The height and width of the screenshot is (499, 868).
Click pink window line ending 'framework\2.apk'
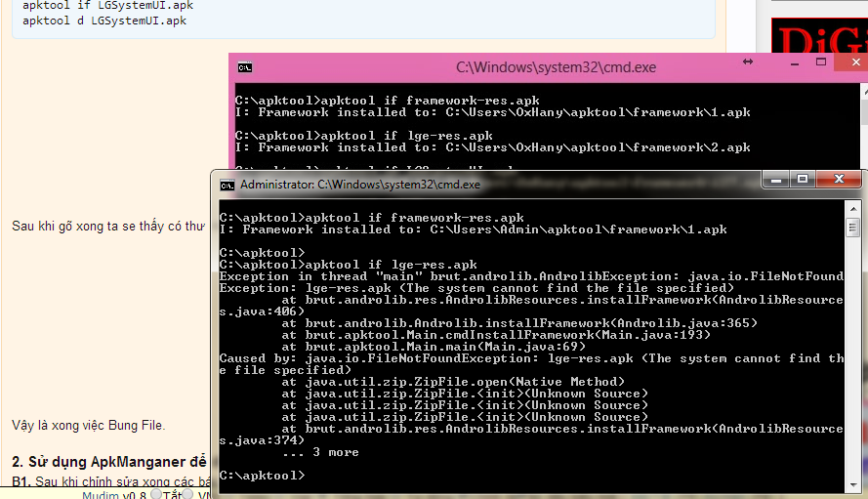coord(493,147)
